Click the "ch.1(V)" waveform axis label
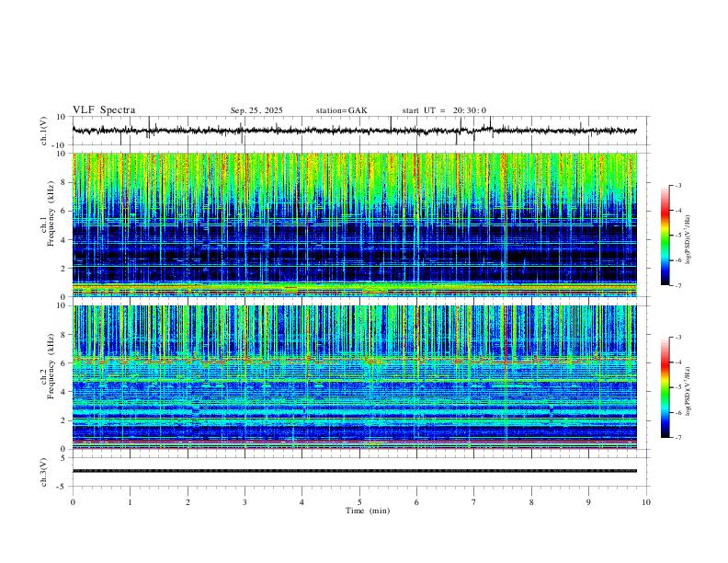 point(44,131)
